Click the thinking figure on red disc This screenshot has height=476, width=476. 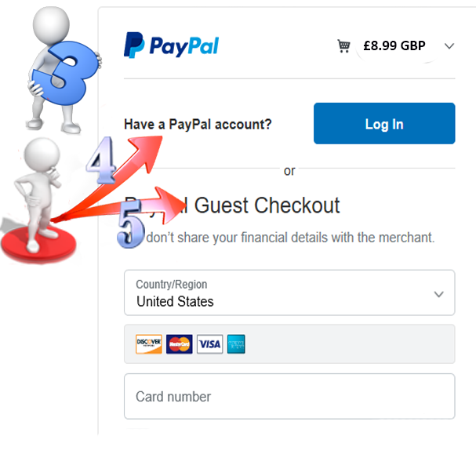pos(38,200)
